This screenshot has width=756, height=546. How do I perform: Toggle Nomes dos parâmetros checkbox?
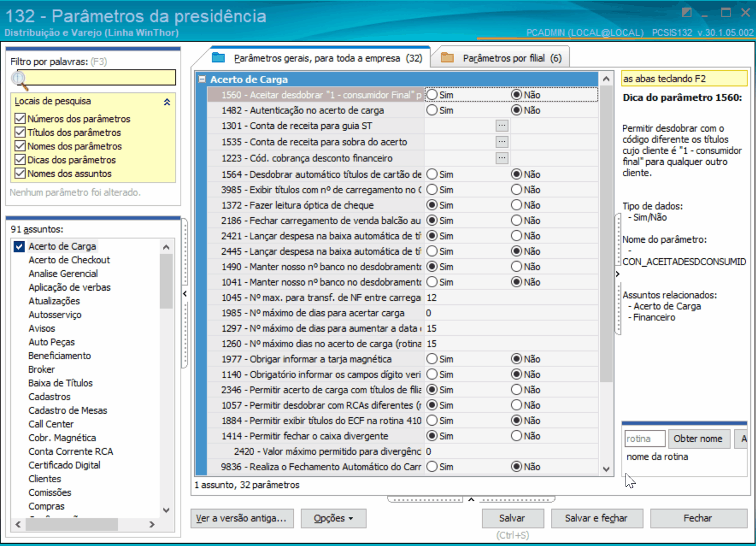coord(20,146)
